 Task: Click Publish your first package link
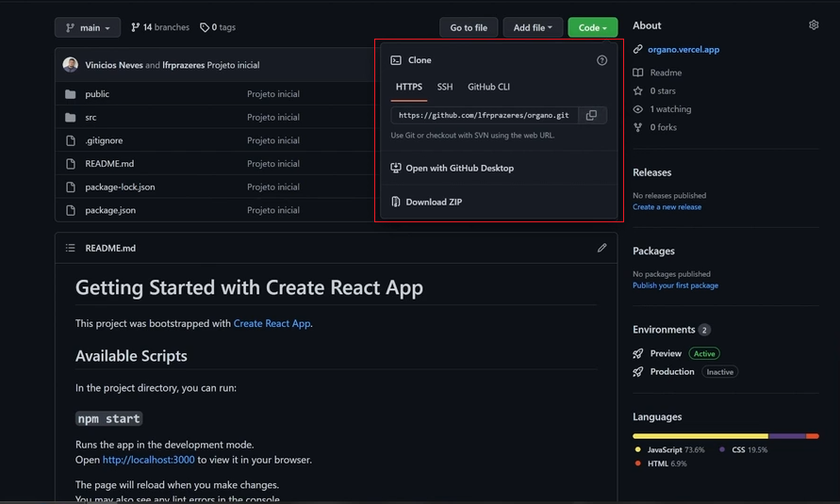[x=676, y=285]
